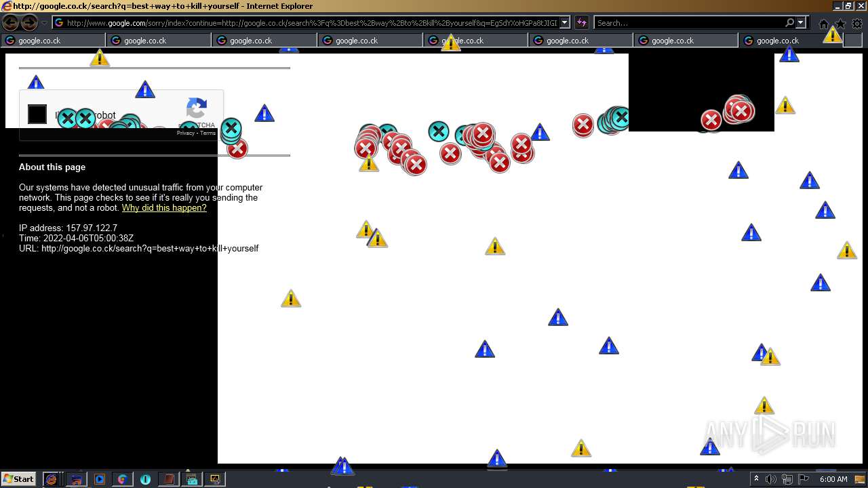
Task: Expand the address bar autocomplete dropdown
Action: (x=565, y=23)
